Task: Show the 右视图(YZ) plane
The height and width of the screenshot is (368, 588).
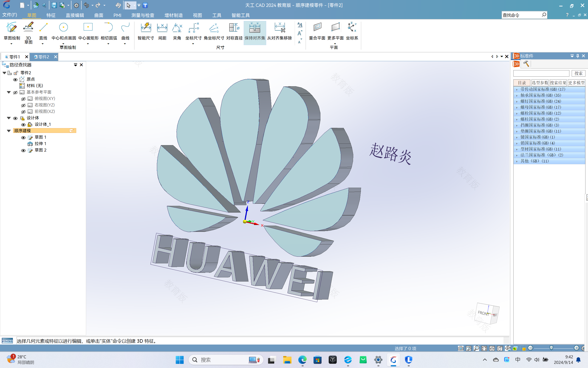Action: pos(23,105)
